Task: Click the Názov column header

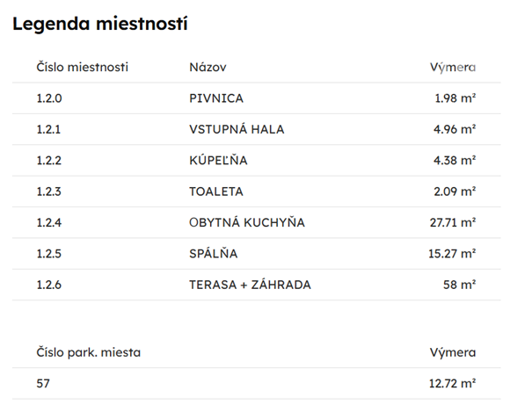Action: tap(208, 68)
